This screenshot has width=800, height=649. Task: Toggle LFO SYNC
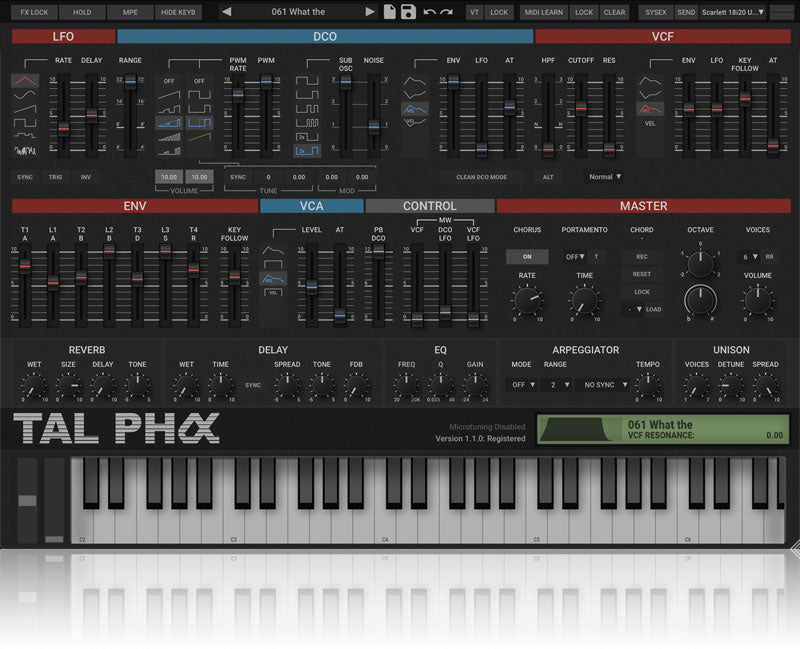(x=25, y=177)
